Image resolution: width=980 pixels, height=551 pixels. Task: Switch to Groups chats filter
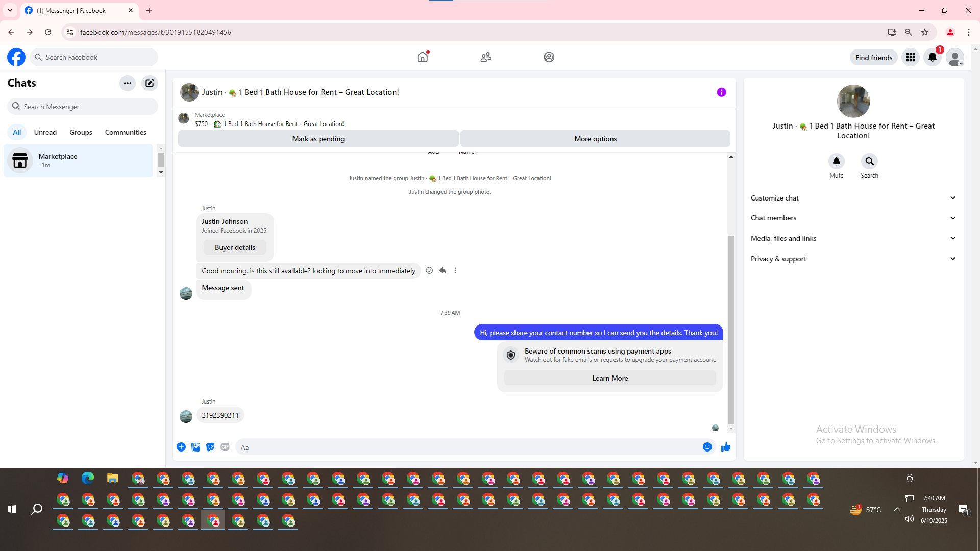tap(81, 132)
